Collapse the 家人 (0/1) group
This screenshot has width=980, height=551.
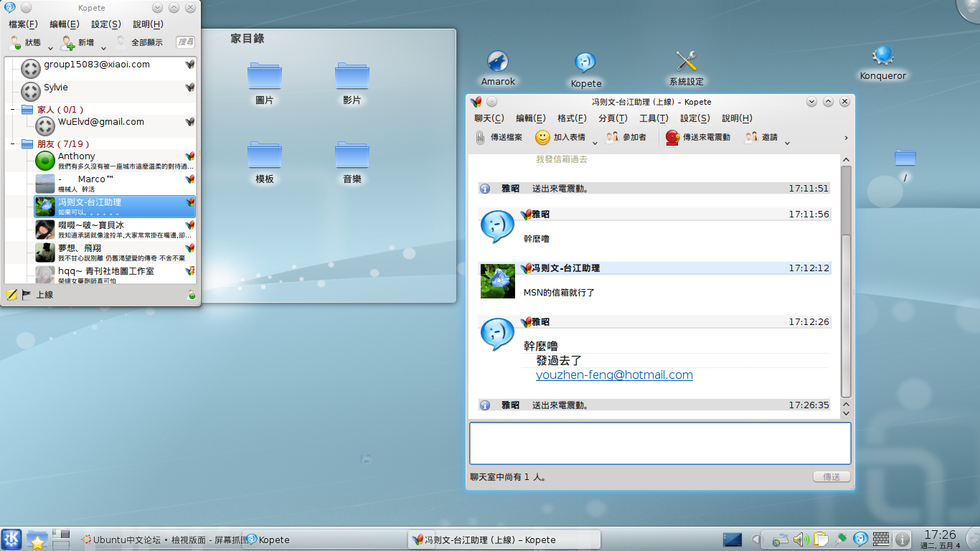[13, 110]
